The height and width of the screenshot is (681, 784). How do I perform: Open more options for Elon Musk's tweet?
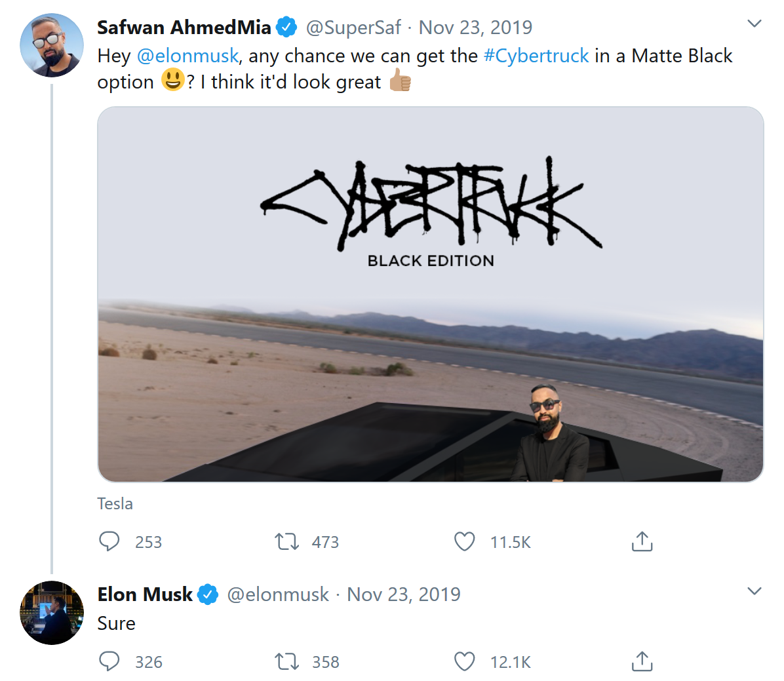click(x=755, y=591)
